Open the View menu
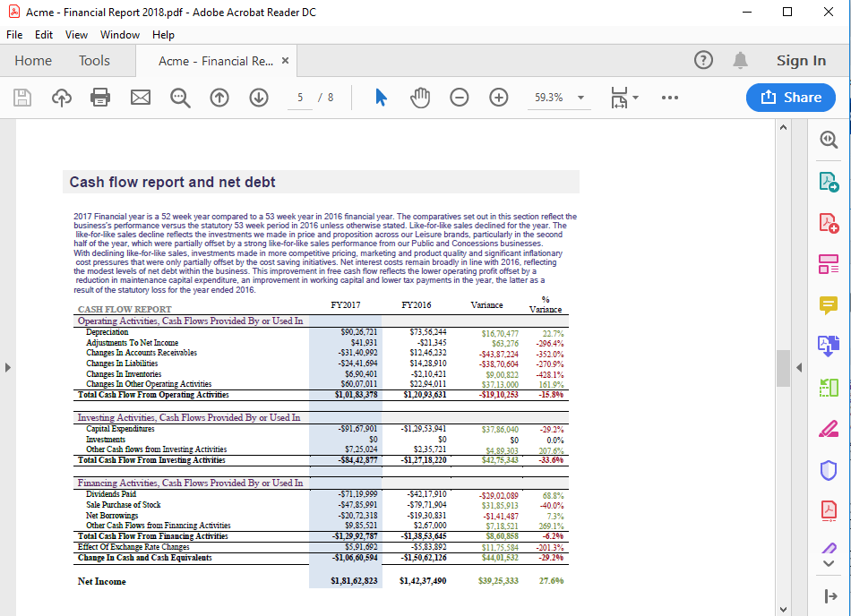 pos(76,35)
